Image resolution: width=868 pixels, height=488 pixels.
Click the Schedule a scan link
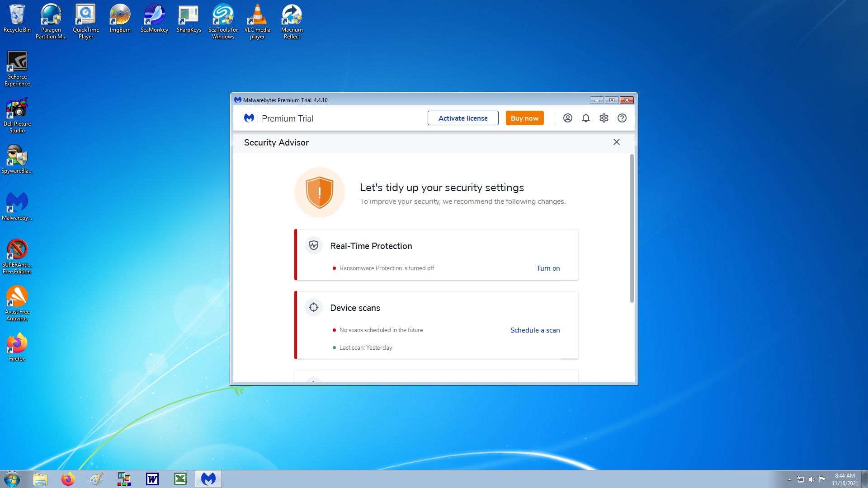[x=535, y=330]
